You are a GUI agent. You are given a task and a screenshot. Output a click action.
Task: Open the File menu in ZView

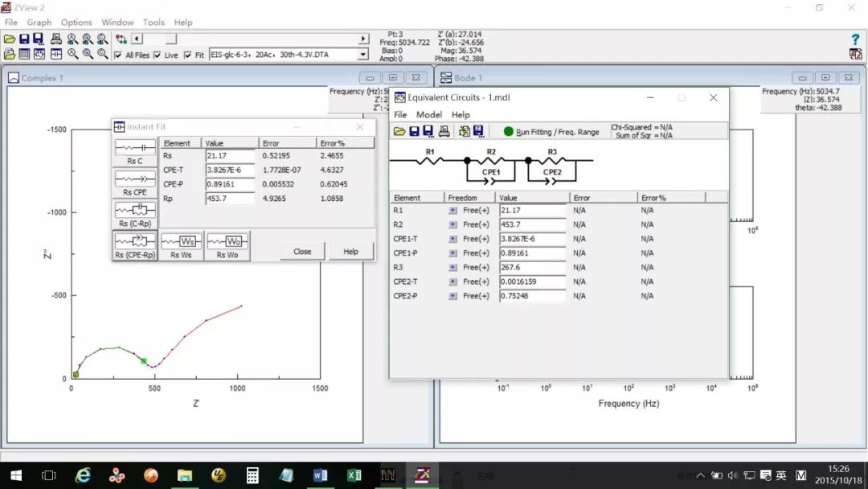(x=11, y=23)
